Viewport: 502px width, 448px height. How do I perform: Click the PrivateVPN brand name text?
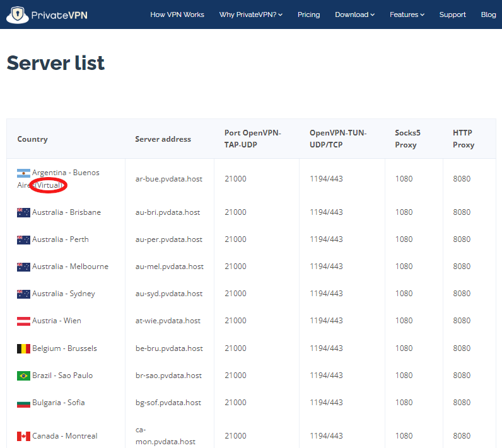point(59,15)
